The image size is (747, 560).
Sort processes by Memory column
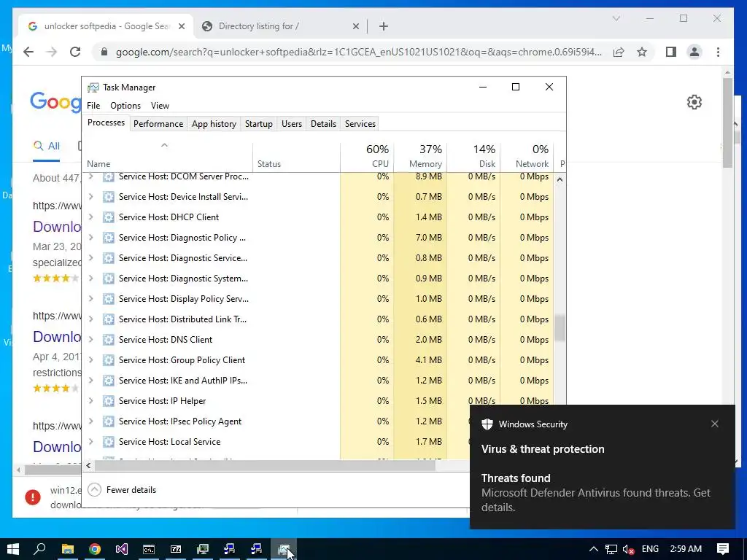421,156
